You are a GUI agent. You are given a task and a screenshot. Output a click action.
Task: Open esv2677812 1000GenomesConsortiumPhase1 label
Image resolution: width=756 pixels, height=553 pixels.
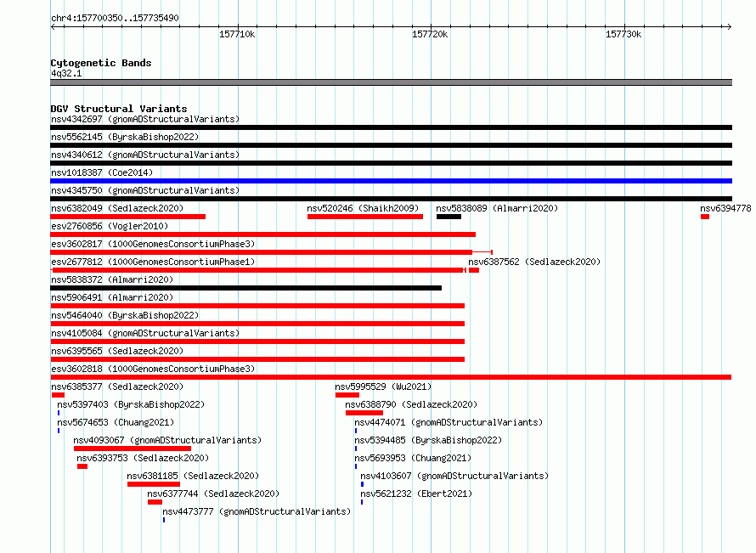tap(153, 262)
